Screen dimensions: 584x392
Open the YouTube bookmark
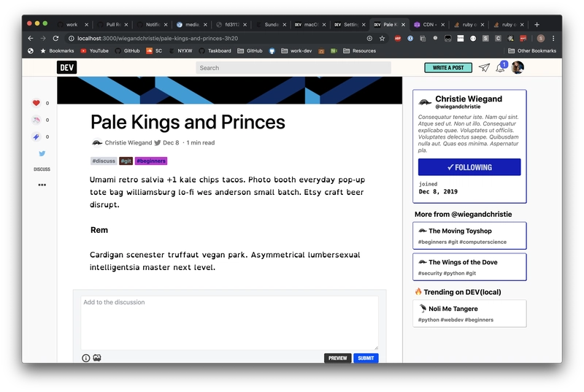point(95,50)
